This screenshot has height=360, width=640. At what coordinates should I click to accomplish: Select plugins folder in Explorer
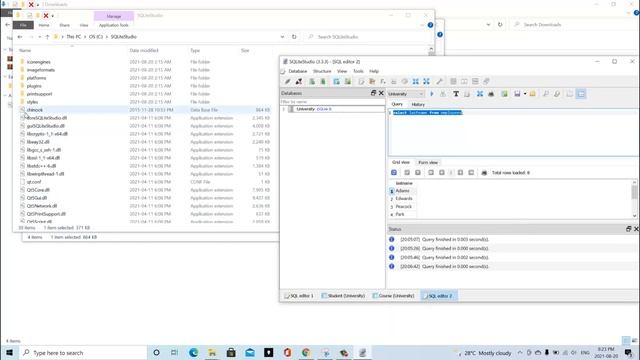(x=34, y=86)
